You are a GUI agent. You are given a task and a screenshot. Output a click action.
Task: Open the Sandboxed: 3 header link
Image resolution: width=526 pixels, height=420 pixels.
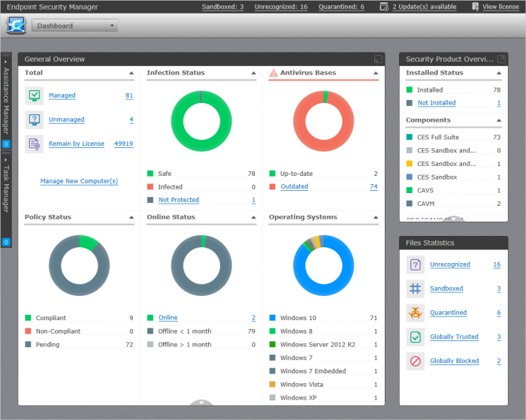222,7
